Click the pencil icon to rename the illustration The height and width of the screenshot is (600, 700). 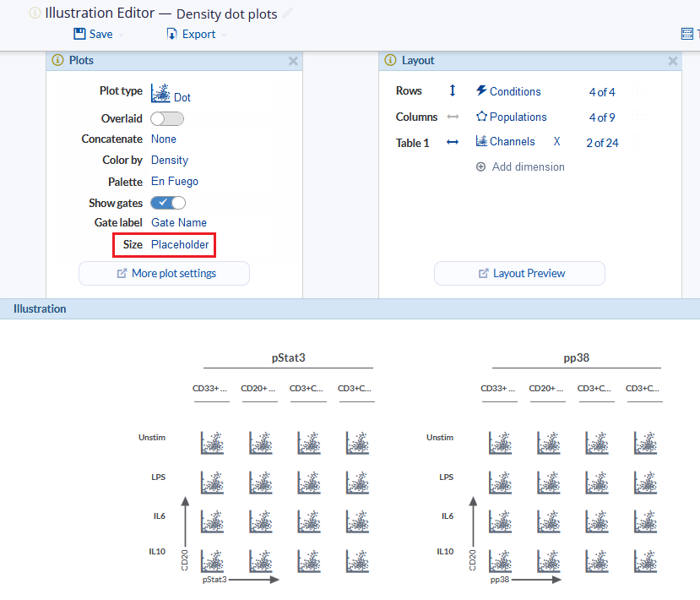pyautogui.click(x=288, y=14)
